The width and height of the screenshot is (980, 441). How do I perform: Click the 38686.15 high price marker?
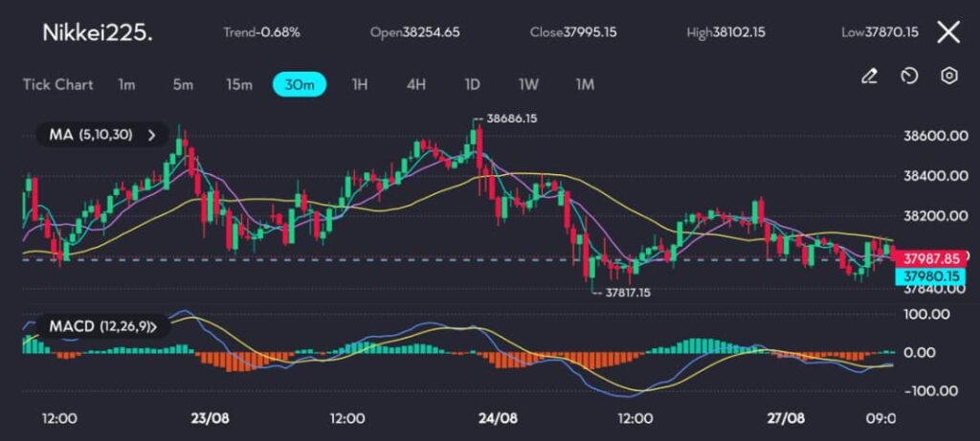[511, 119]
